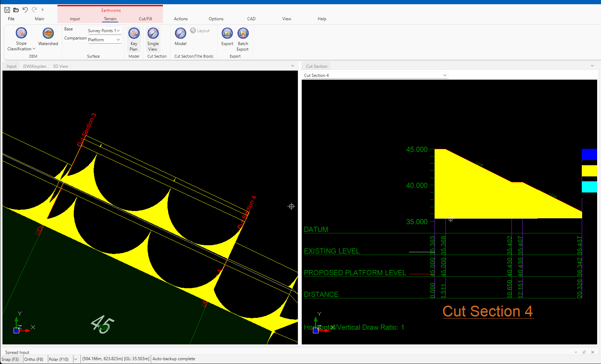601x364 pixels.
Task: Select the Single View cut section tool
Action: click(x=153, y=39)
